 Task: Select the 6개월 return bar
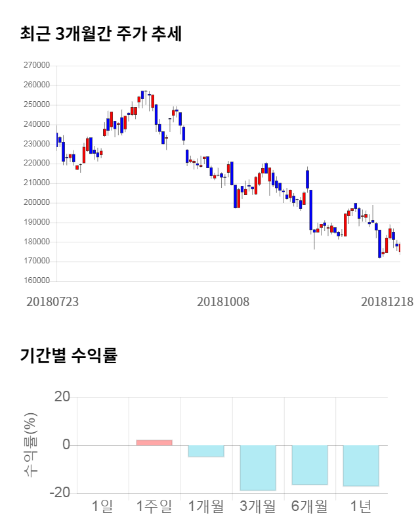pyautogui.click(x=310, y=465)
